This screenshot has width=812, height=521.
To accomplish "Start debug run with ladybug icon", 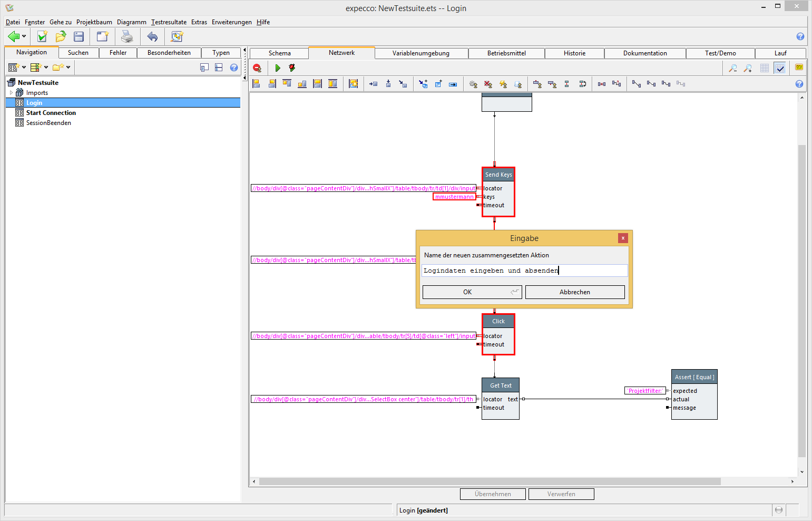I will 292,68.
